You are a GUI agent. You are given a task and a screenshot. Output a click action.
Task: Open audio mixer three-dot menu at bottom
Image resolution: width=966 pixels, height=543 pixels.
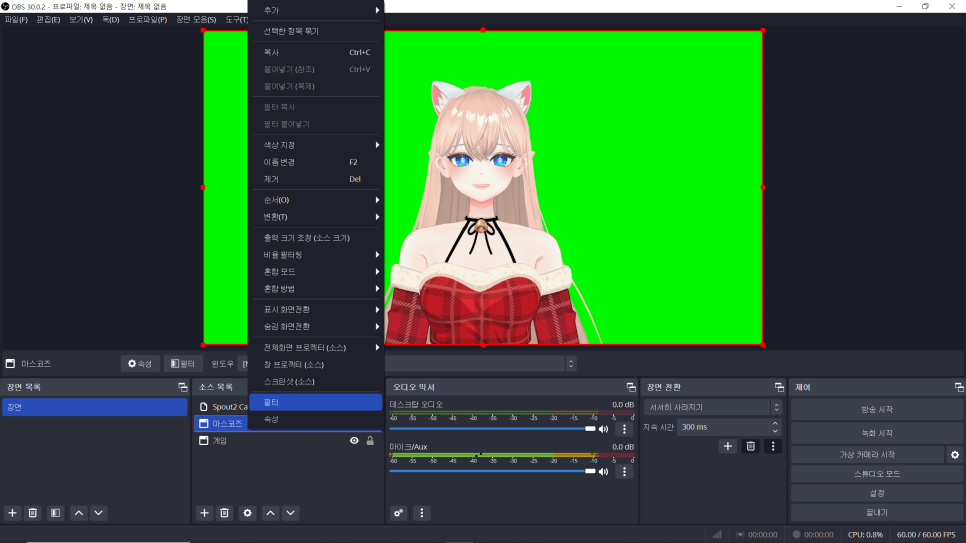[421, 513]
